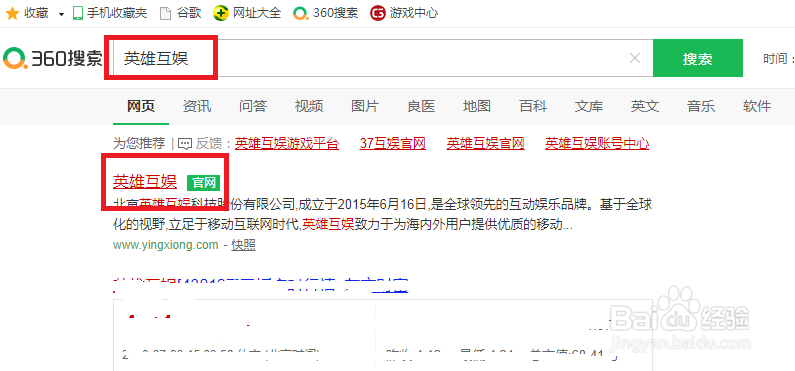
Task: Click the 反馈 feedback icon
Action: point(185,144)
